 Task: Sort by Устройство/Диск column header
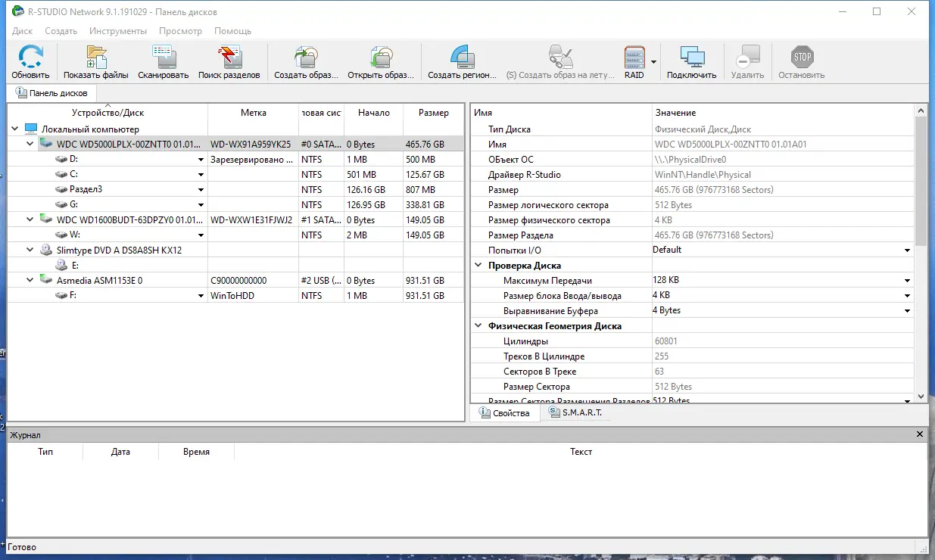pyautogui.click(x=108, y=113)
